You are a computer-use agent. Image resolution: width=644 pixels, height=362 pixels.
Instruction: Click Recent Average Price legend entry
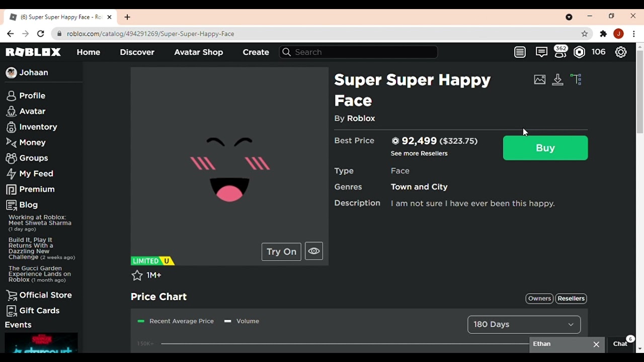[176, 321]
